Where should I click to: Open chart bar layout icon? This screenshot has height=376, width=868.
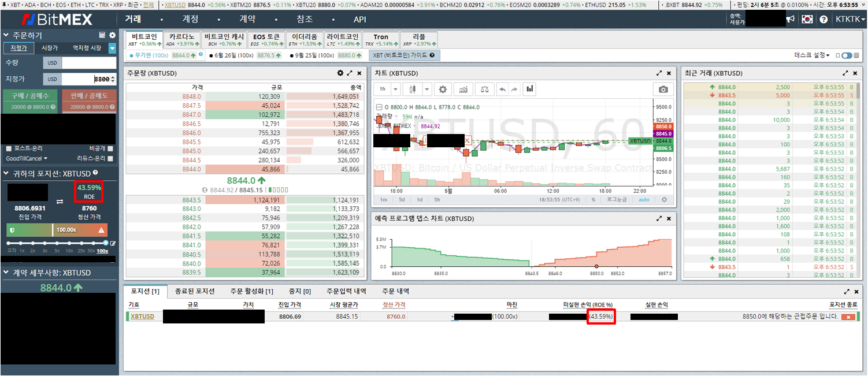(529, 90)
